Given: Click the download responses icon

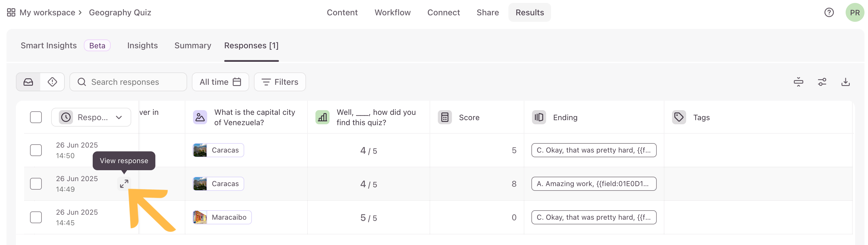Looking at the screenshot, I should click(x=845, y=82).
